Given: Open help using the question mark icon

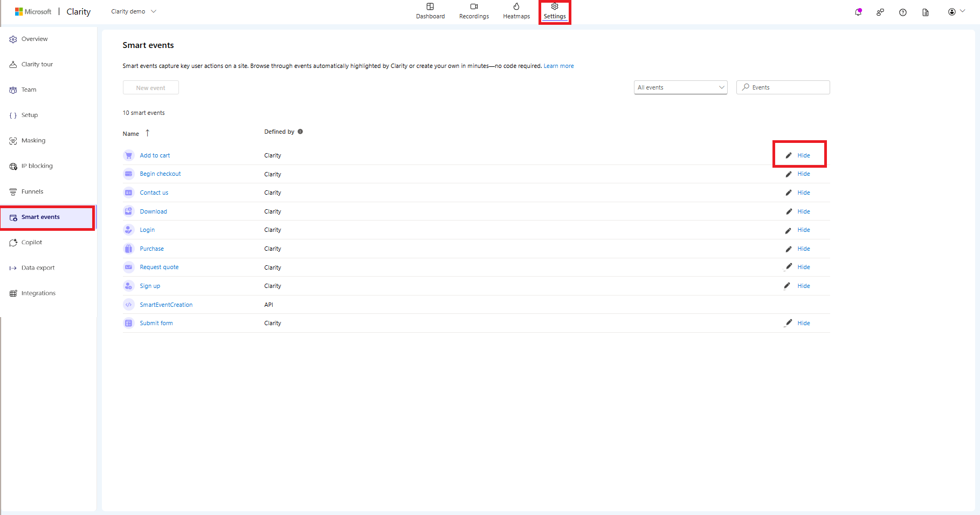Looking at the screenshot, I should [x=903, y=12].
